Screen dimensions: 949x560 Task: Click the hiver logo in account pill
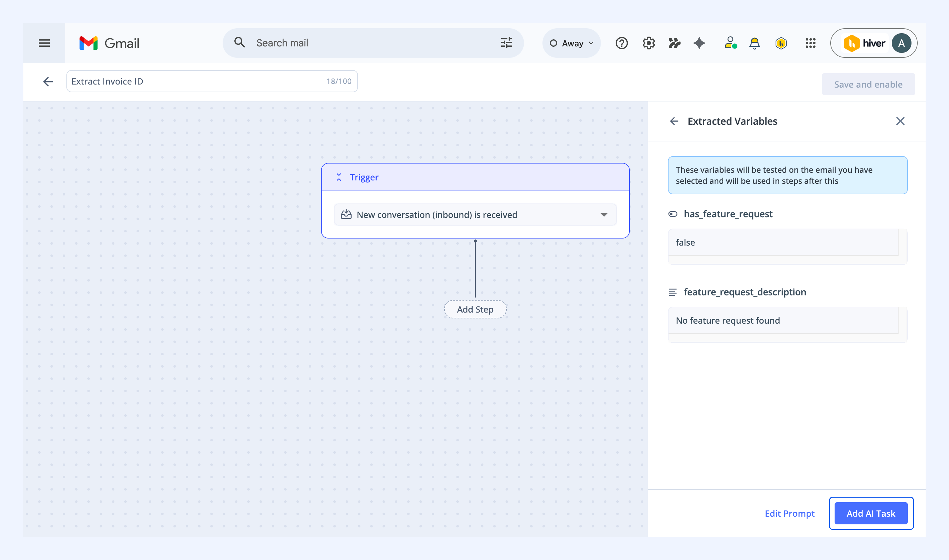(864, 43)
